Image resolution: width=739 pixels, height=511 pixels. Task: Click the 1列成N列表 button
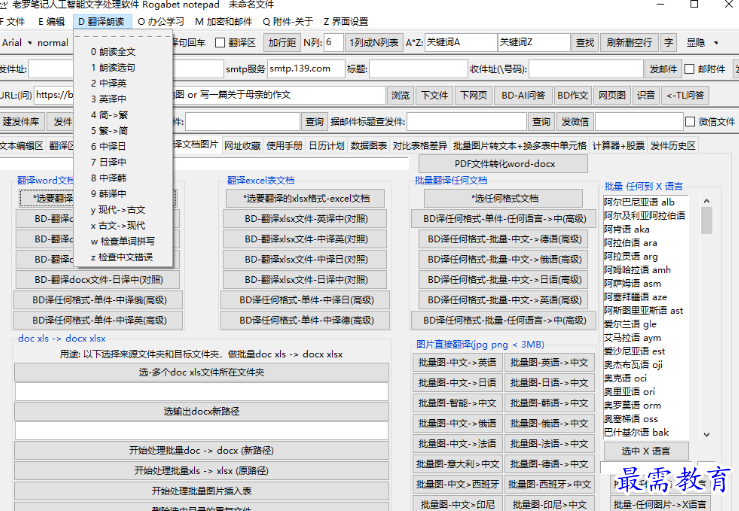tap(374, 43)
